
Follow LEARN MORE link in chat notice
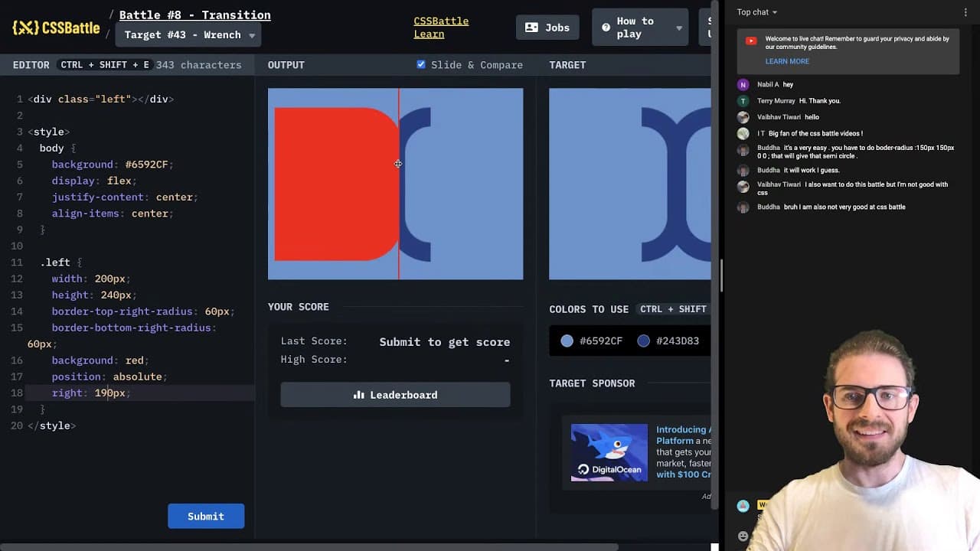787,61
